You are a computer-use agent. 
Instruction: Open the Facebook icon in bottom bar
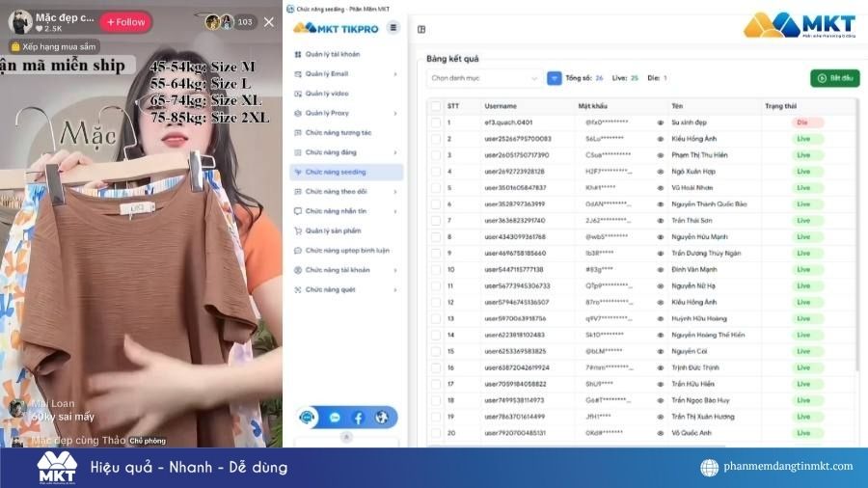(x=358, y=418)
